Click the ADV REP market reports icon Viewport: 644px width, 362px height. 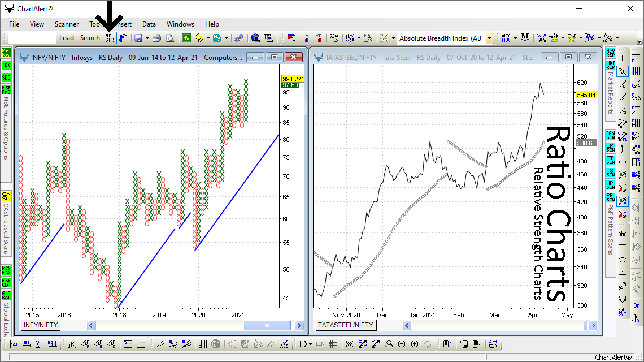[610, 53]
